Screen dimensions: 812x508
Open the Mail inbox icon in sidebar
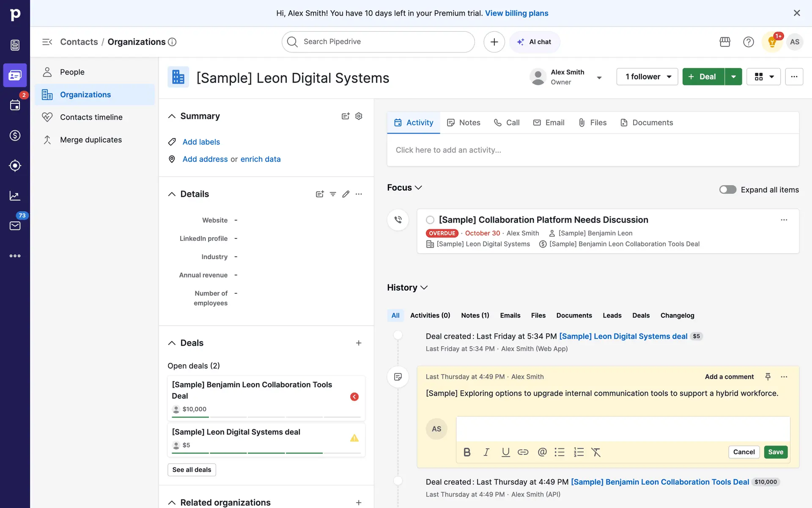[15, 226]
